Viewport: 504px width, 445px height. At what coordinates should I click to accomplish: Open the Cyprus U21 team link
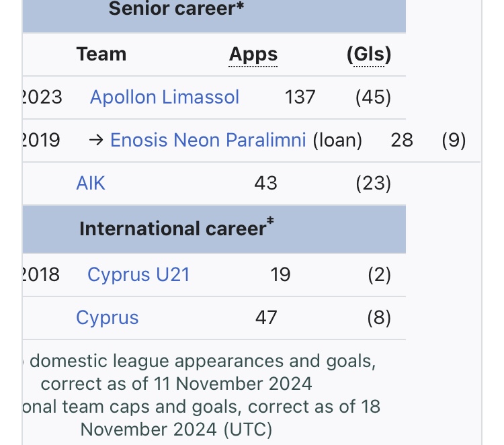(138, 274)
